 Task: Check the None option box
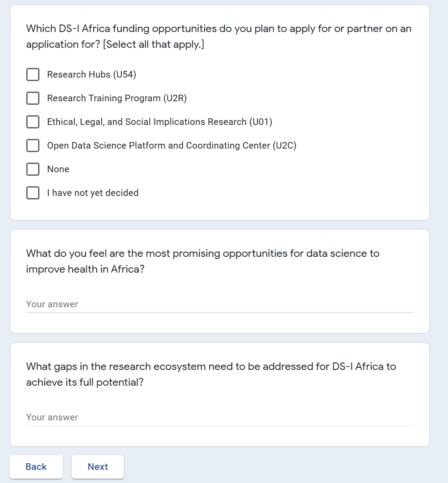pyautogui.click(x=33, y=170)
